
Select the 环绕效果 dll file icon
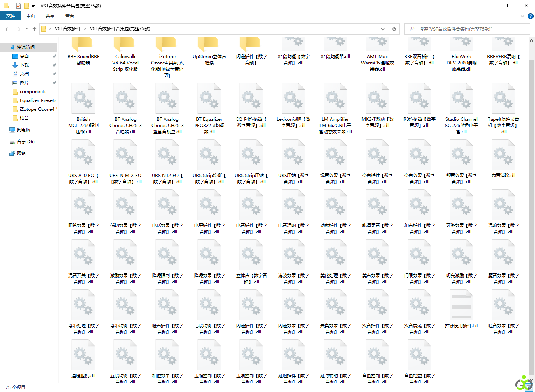[461, 205]
